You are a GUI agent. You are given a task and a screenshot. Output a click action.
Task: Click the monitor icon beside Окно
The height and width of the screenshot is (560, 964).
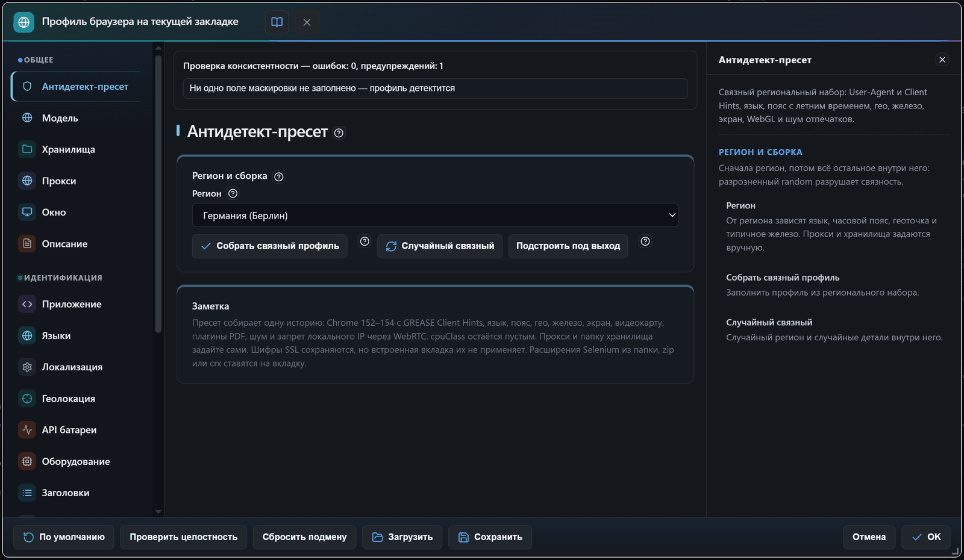pyautogui.click(x=27, y=212)
